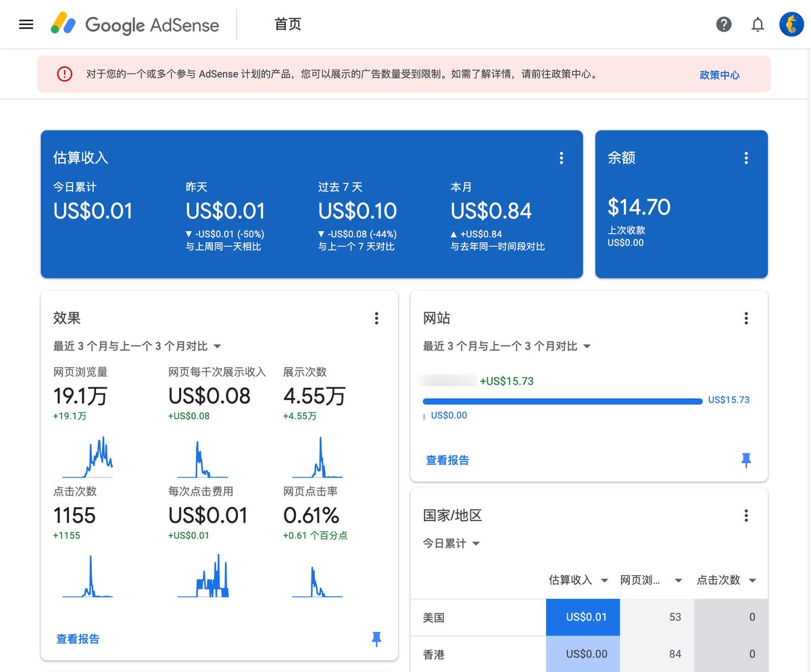The image size is (811, 672).
Task: Go to 政策中心 link in alert
Action: tap(720, 75)
